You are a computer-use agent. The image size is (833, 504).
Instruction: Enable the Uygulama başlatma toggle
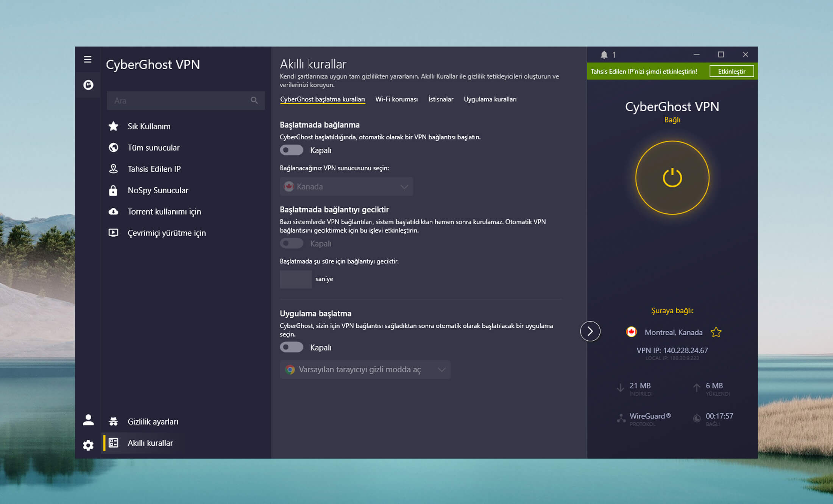point(292,348)
